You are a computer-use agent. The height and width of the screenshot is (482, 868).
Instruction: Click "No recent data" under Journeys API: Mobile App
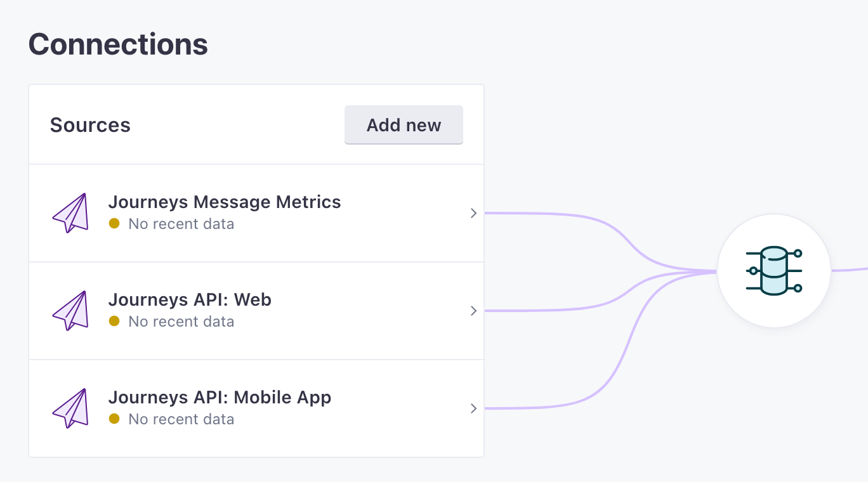(181, 419)
